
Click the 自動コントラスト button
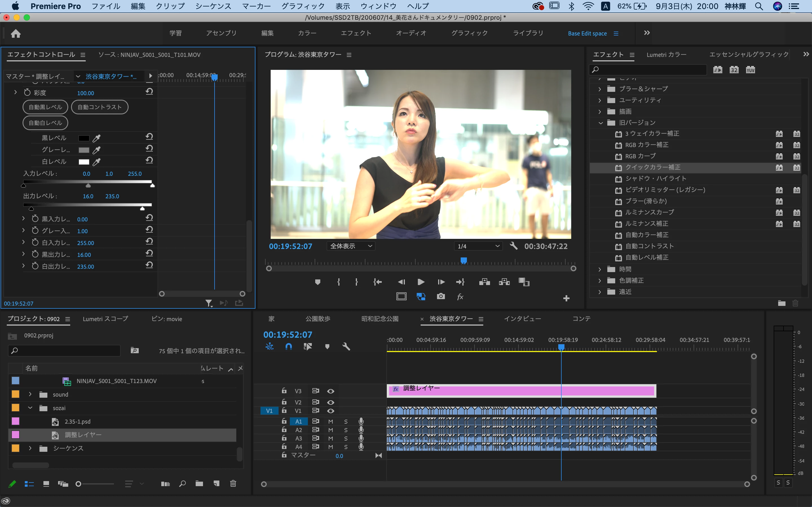(100, 107)
